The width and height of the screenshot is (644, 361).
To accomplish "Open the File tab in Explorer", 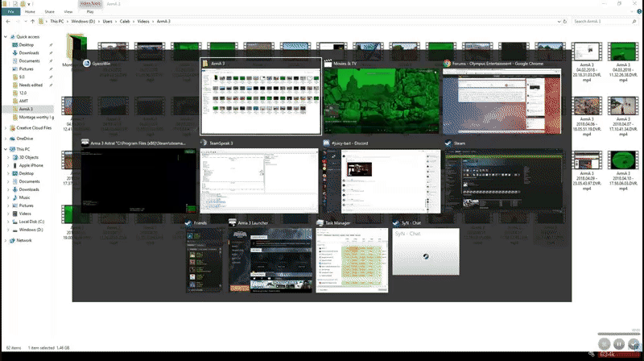I will click(x=11, y=12).
